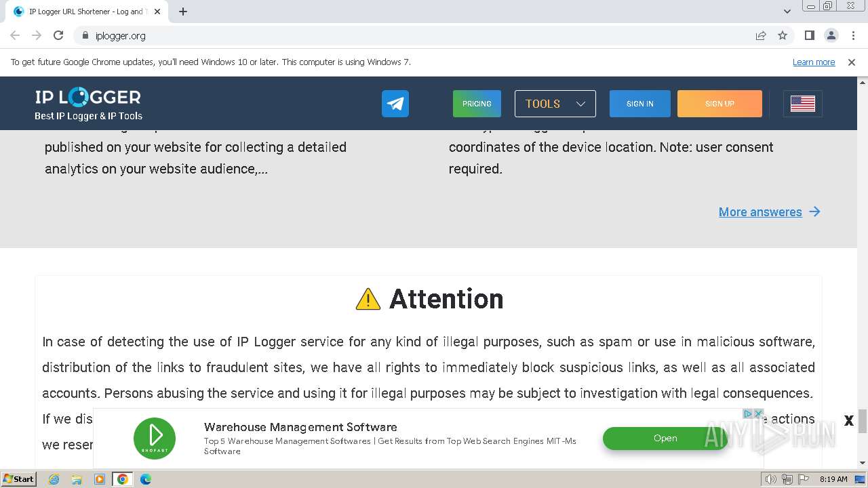The image size is (868, 488).
Task: Open a new browser tab
Action: [183, 12]
